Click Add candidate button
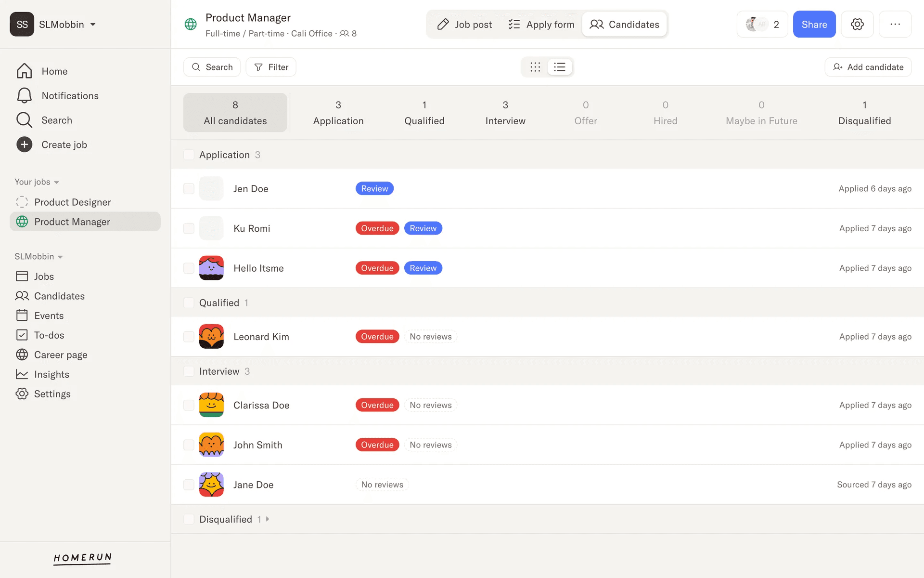Image resolution: width=924 pixels, height=578 pixels. (868, 67)
